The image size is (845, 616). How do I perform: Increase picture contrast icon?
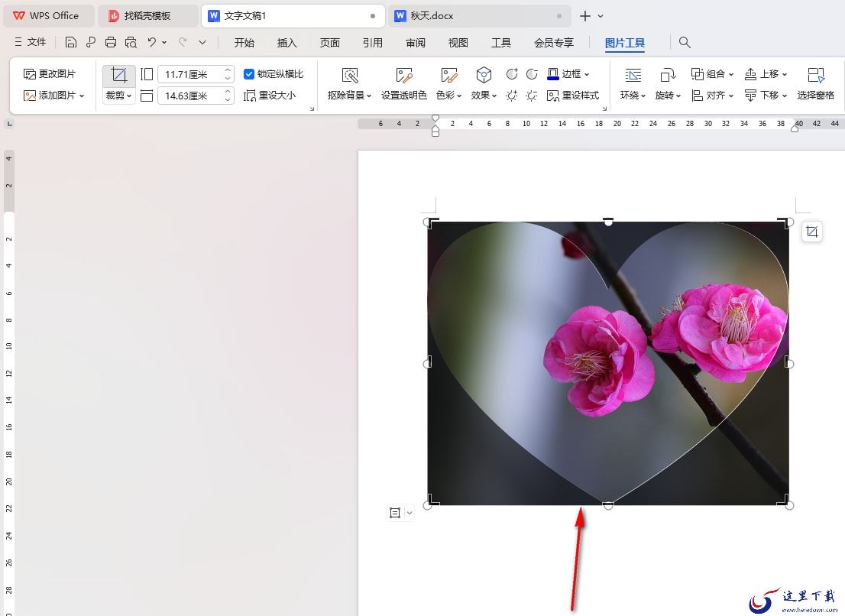512,74
